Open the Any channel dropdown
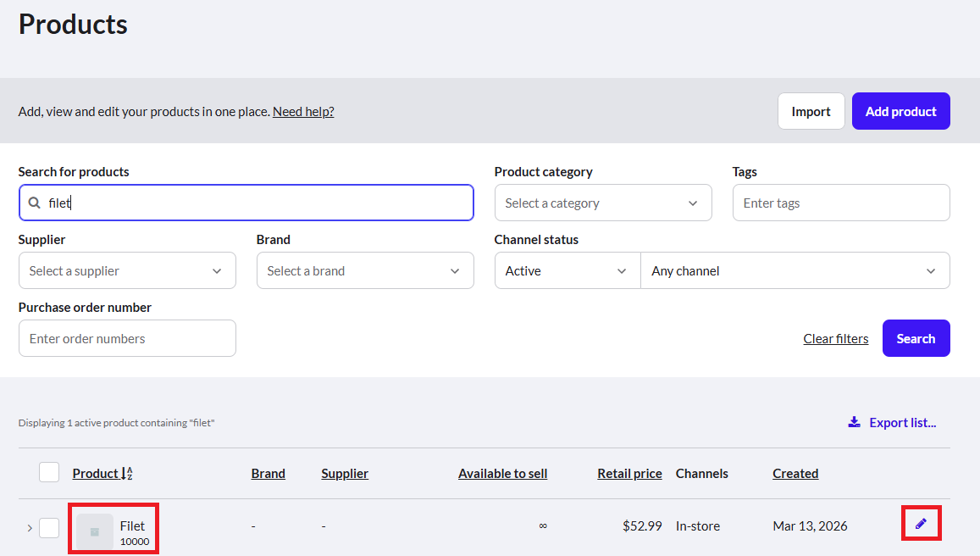 tap(795, 271)
